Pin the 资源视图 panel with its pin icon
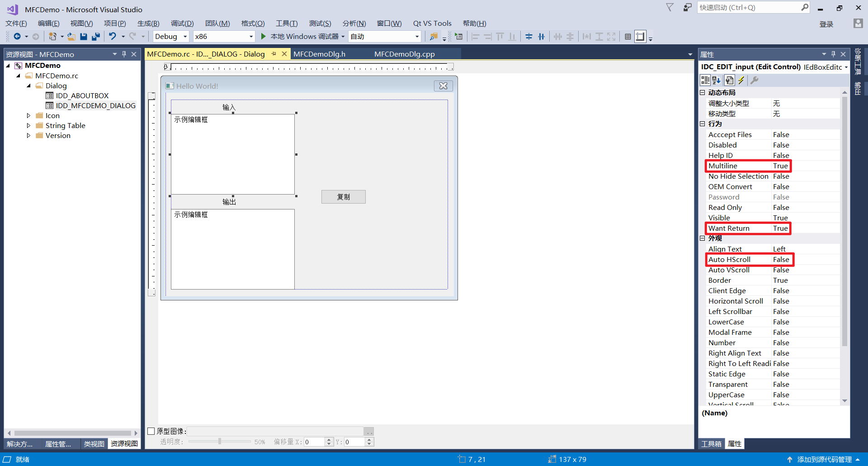Viewport: 868px width, 466px height. click(x=124, y=54)
